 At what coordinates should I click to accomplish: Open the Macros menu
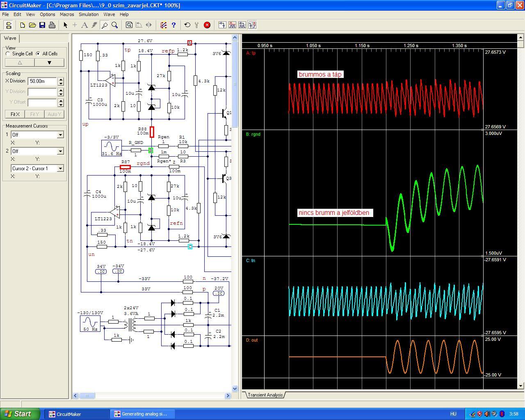coord(67,14)
